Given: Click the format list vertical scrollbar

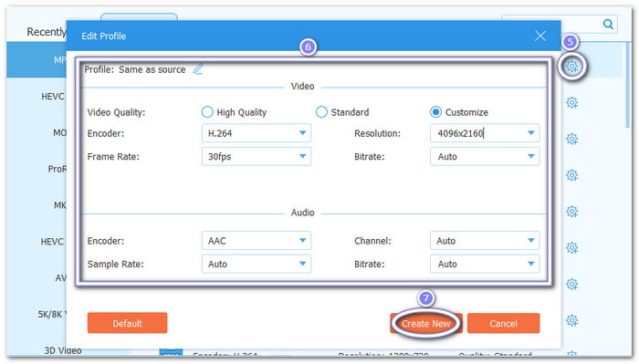Looking at the screenshot, I should coord(628,86).
